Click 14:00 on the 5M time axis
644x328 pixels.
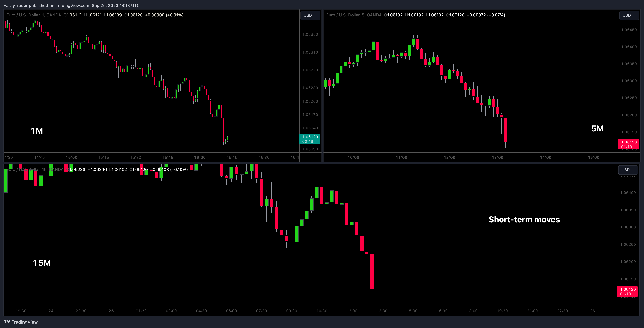click(546, 158)
